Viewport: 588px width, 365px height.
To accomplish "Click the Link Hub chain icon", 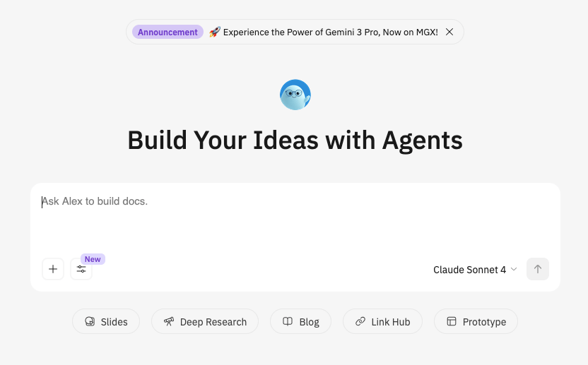I will coord(360,322).
